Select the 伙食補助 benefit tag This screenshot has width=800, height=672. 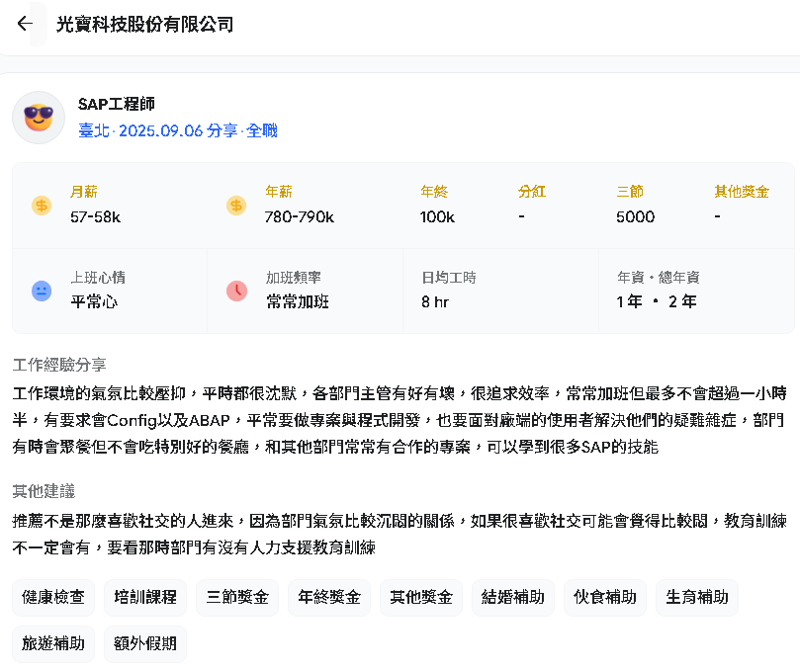[605, 597]
